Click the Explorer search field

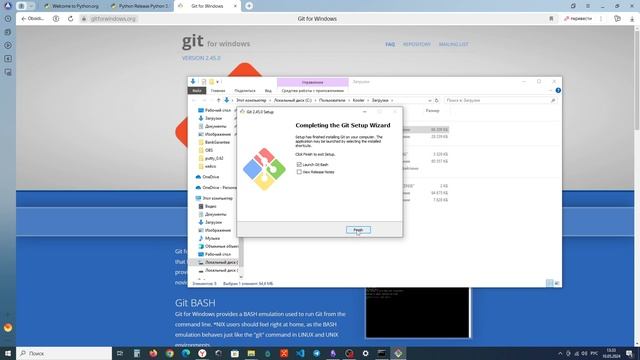point(500,100)
